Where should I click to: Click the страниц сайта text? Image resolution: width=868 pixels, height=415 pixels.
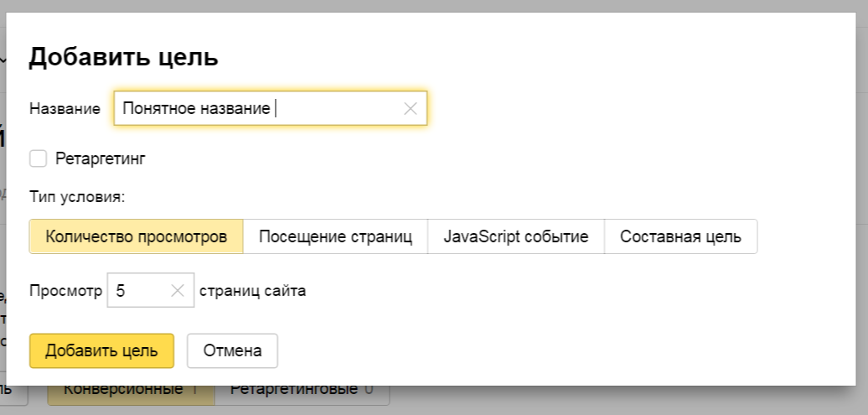(x=252, y=292)
